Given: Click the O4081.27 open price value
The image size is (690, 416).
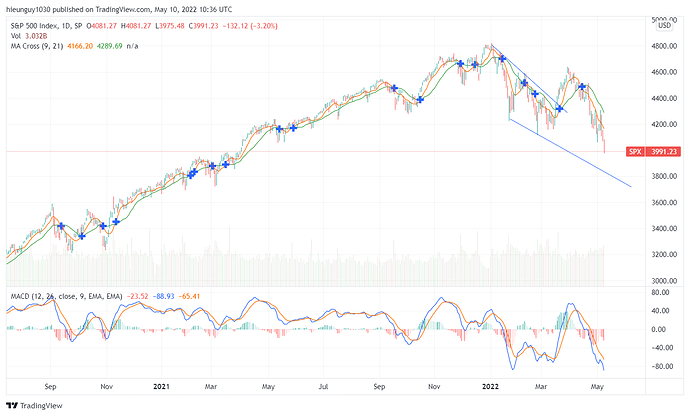Looking at the screenshot, I should pos(102,26).
